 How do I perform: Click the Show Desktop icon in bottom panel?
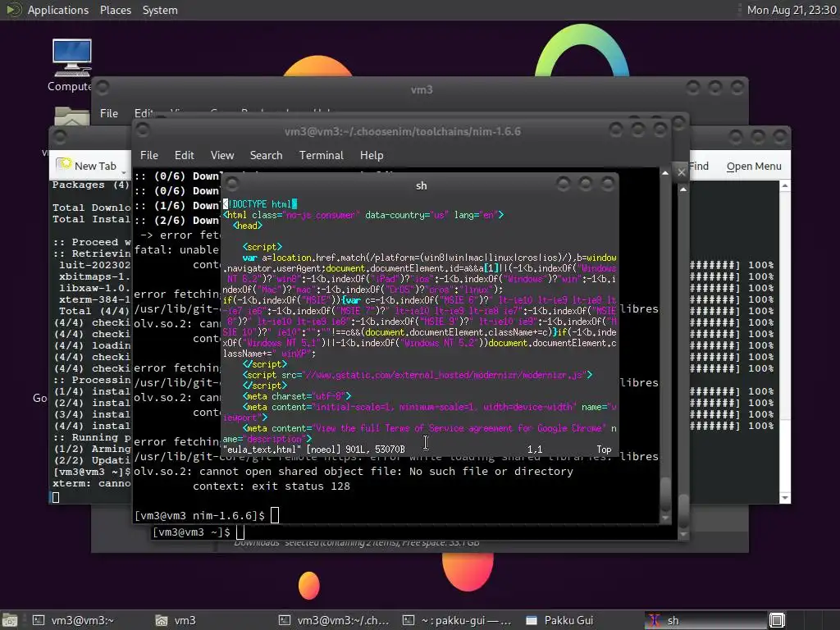pos(10,620)
